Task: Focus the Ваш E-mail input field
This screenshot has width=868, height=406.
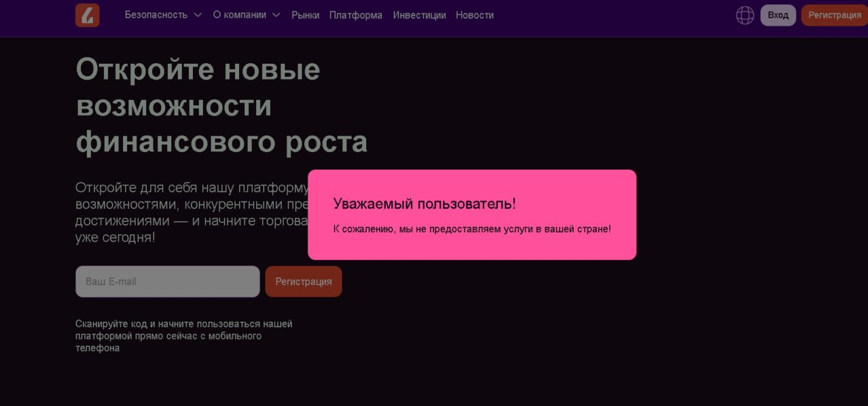Action: coord(167,282)
